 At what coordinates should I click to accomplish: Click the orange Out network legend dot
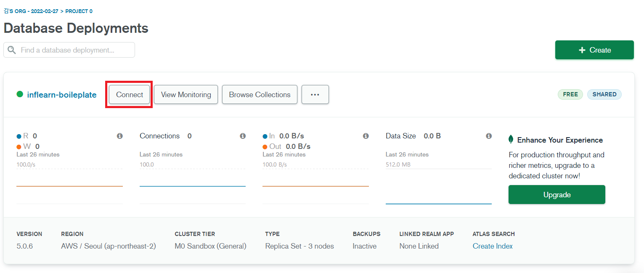click(265, 147)
